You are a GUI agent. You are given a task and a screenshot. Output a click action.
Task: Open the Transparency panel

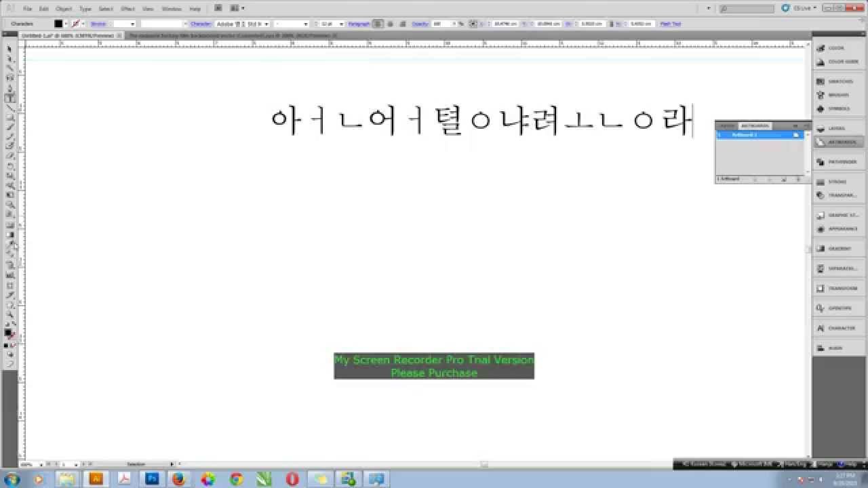pos(838,195)
